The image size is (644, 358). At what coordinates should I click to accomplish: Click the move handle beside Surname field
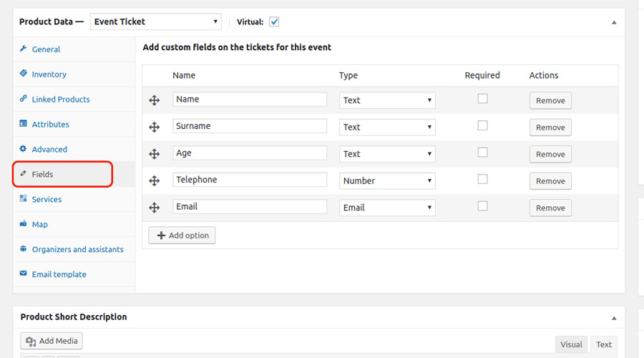(x=154, y=127)
